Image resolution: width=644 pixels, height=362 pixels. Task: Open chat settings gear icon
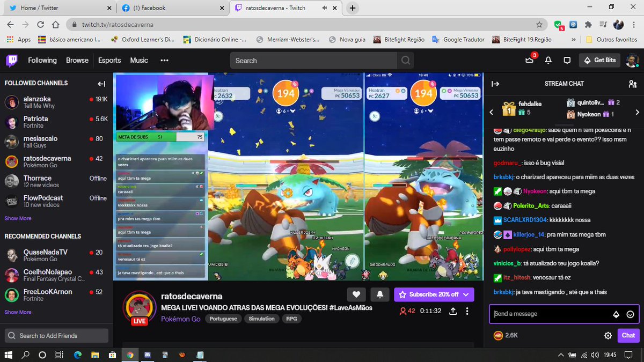tap(608, 336)
